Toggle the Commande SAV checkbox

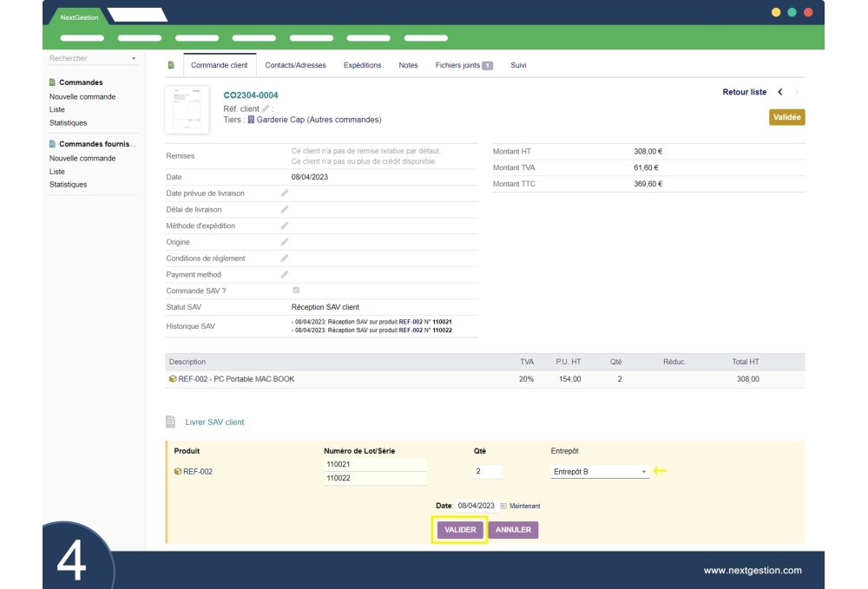pos(296,291)
